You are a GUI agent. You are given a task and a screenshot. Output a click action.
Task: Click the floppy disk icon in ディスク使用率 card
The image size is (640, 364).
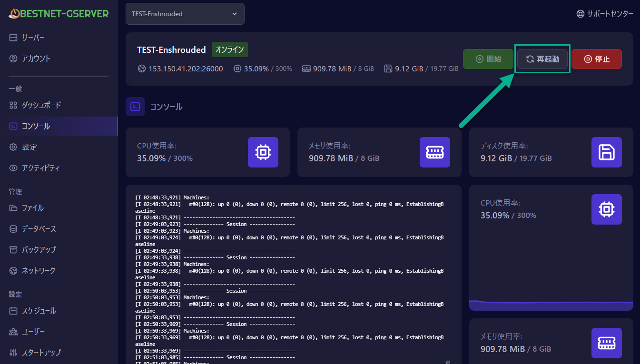point(606,152)
